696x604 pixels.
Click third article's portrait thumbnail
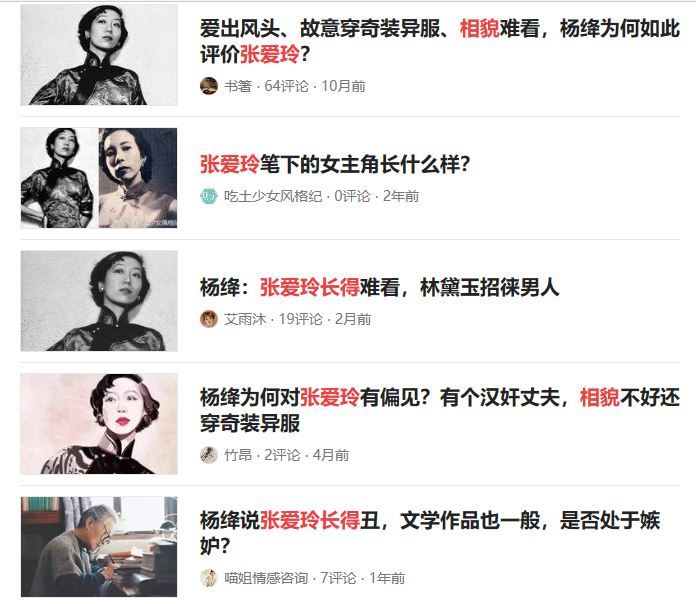[99, 301]
